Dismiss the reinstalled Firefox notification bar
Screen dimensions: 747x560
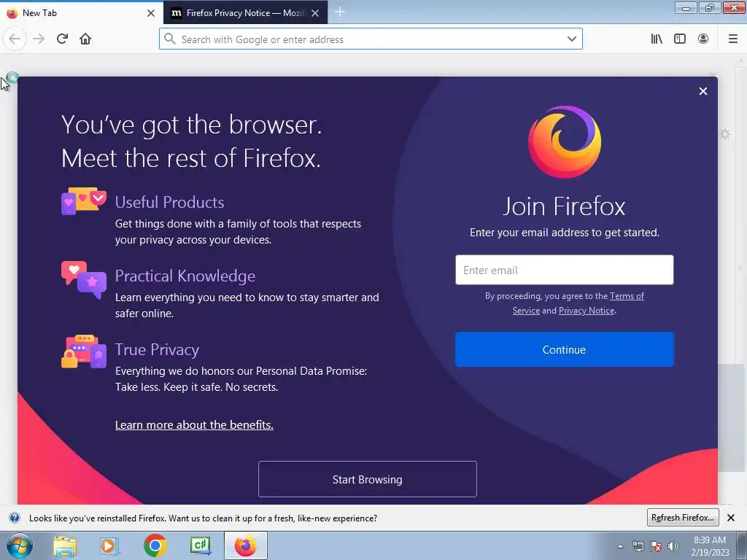pyautogui.click(x=731, y=518)
